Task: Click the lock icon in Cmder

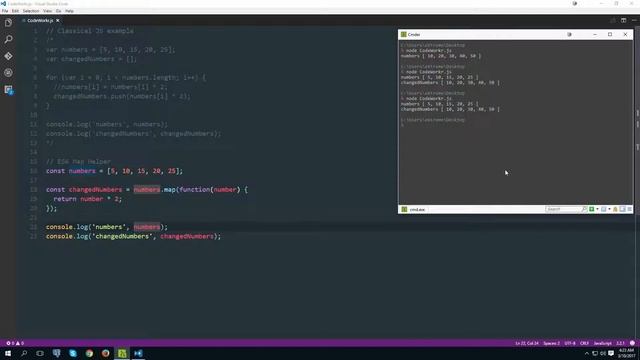Action: pos(616,209)
